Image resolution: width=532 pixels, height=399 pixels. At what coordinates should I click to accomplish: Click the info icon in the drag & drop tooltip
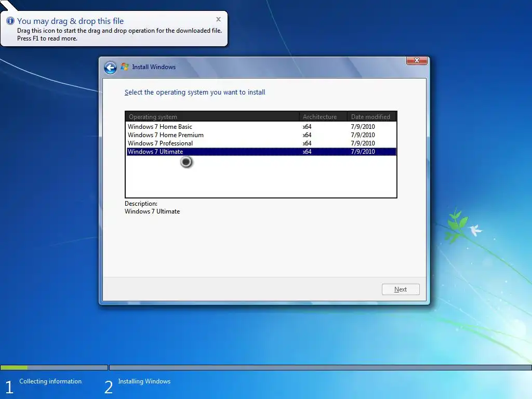[x=10, y=21]
